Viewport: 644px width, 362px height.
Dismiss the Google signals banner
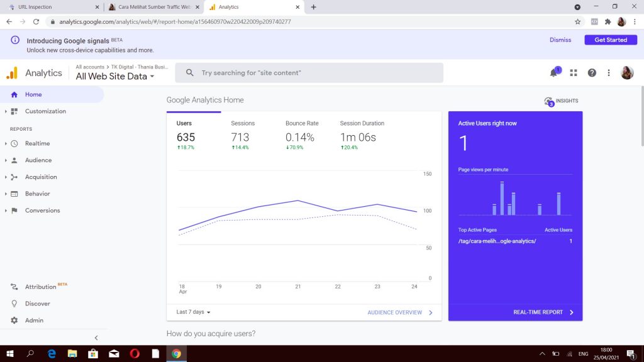pos(560,40)
